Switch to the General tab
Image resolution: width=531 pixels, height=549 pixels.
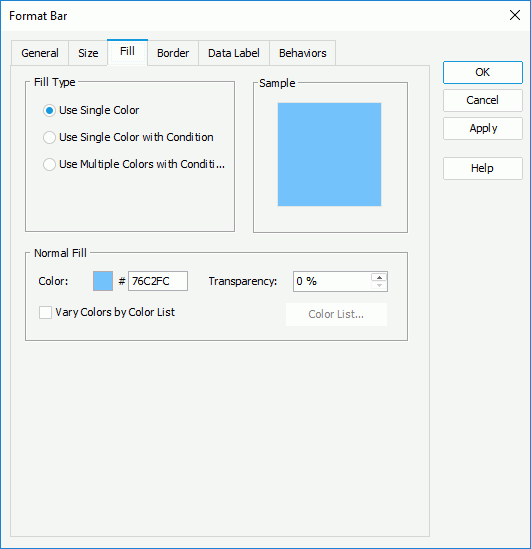[x=40, y=53]
